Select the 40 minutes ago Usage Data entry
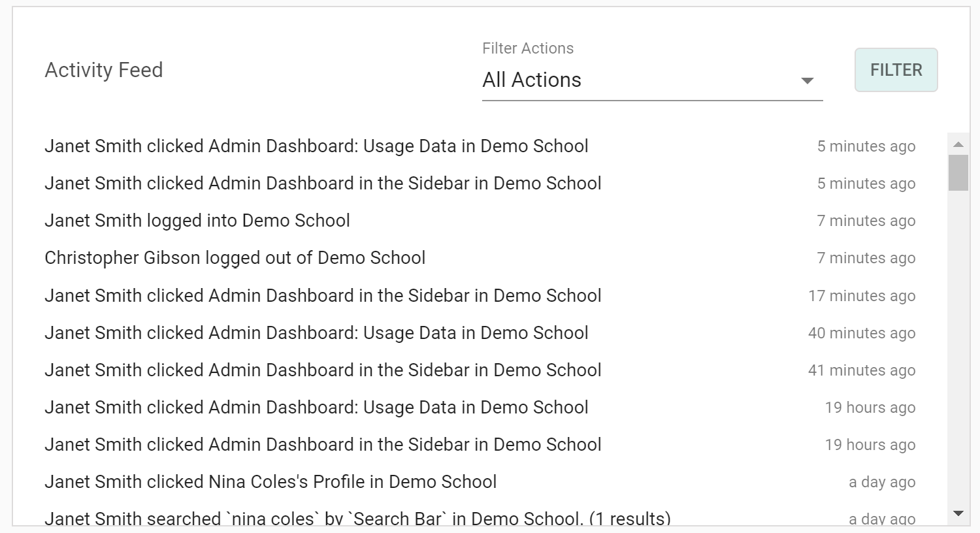 pos(316,333)
